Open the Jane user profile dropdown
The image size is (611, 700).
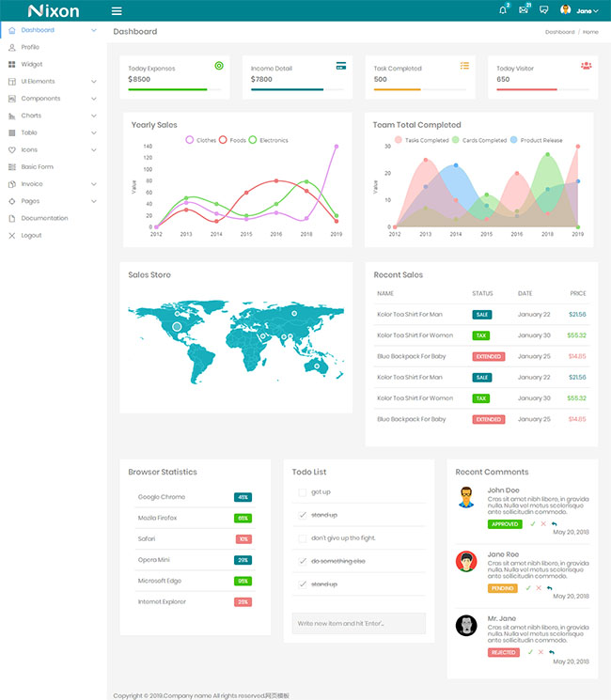[x=580, y=10]
